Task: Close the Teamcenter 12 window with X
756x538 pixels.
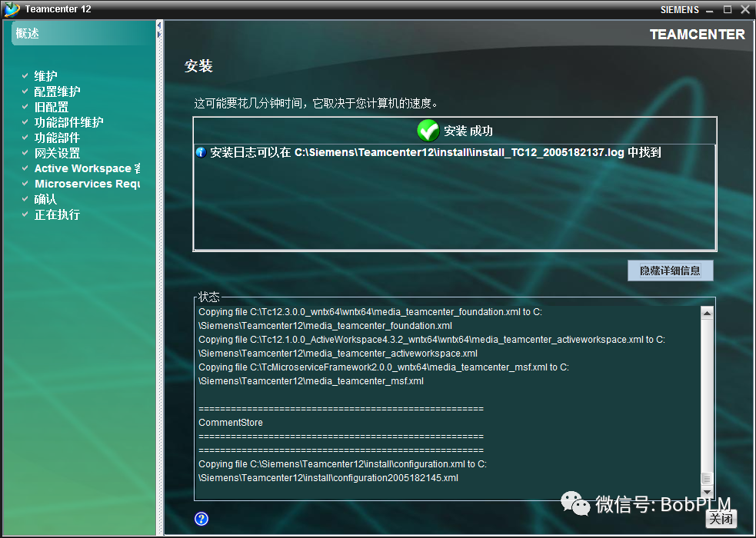Action: coord(745,10)
